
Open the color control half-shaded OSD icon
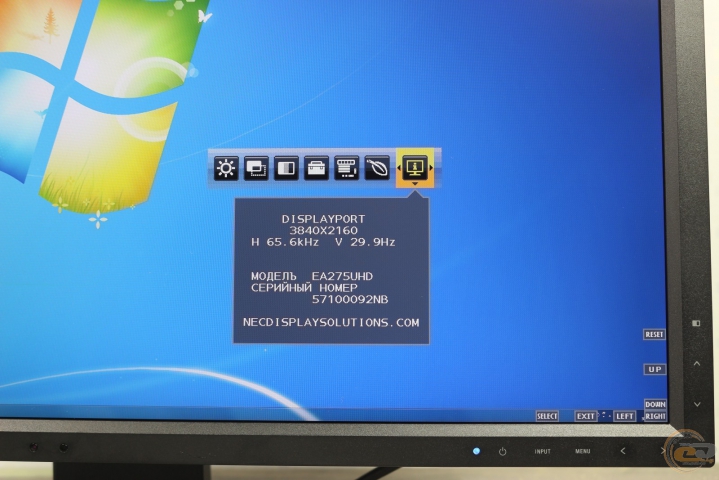coord(287,168)
